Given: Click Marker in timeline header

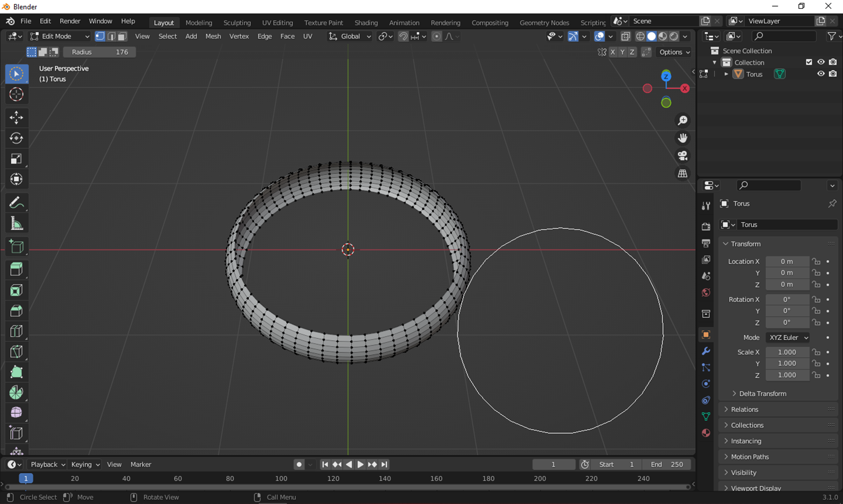Looking at the screenshot, I should pos(140,464).
